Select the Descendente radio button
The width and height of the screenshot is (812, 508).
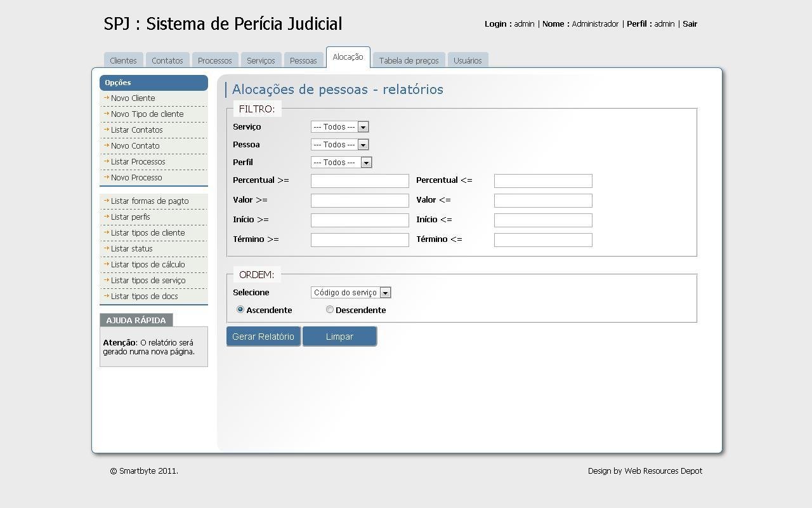pos(329,309)
